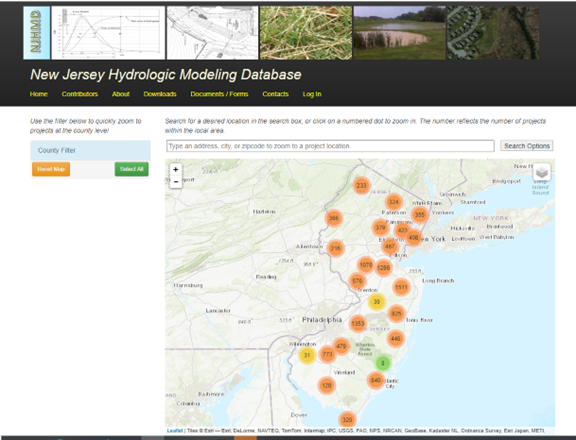Click the 467 project cluster marker

click(x=390, y=246)
